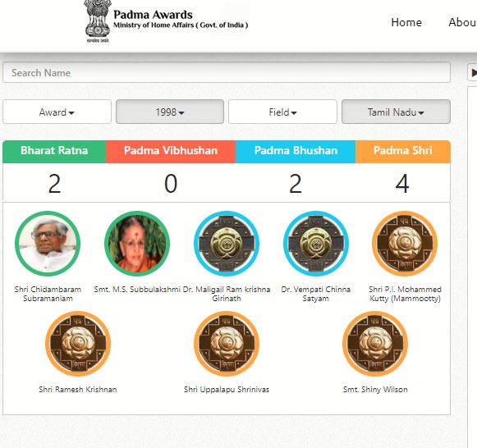Expand the Award dropdown

point(57,112)
